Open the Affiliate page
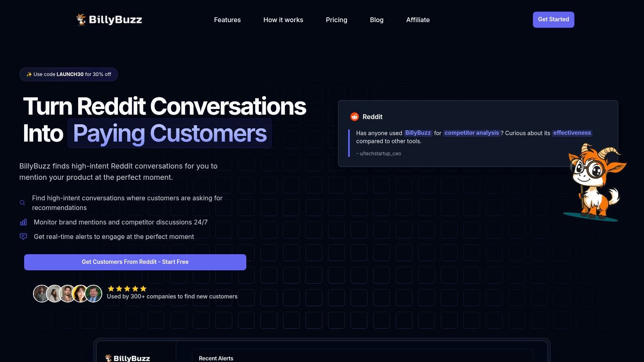 tap(418, 20)
